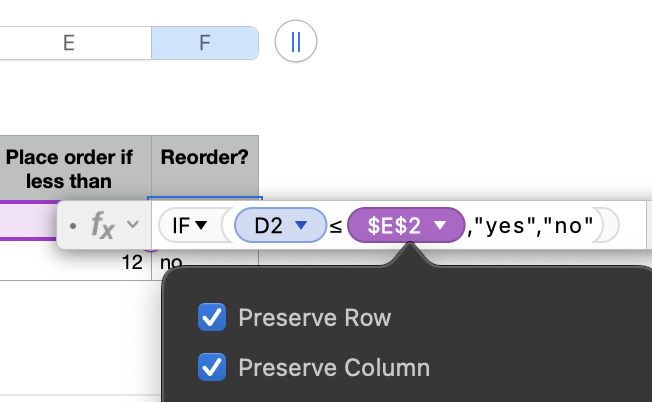
Task: Select the D2 cell reference token
Action: pos(268,227)
